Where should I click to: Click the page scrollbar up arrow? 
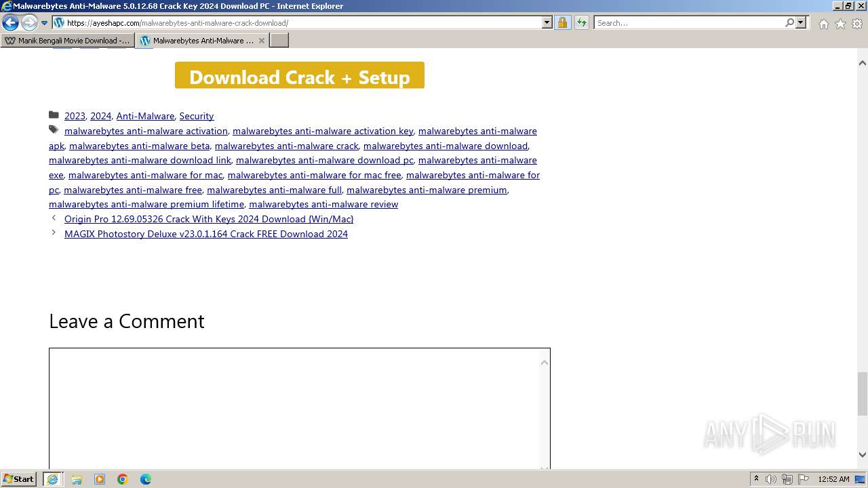click(x=862, y=63)
